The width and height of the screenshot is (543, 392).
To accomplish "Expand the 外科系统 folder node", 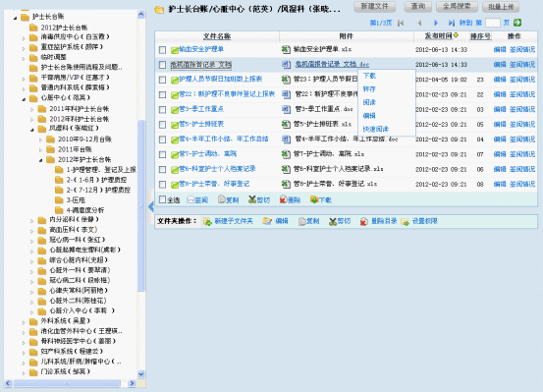I will [24, 322].
